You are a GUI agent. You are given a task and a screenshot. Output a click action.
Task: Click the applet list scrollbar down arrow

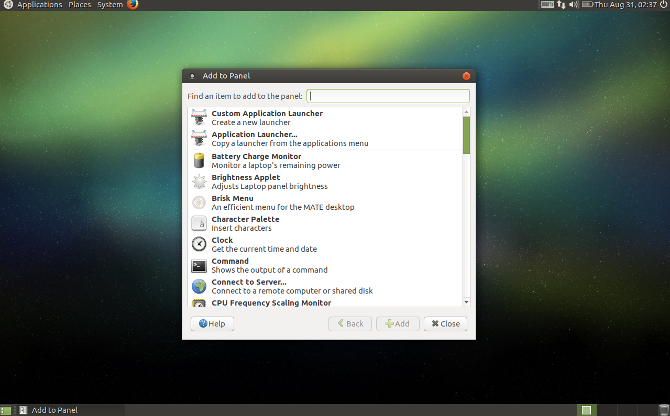tap(466, 301)
